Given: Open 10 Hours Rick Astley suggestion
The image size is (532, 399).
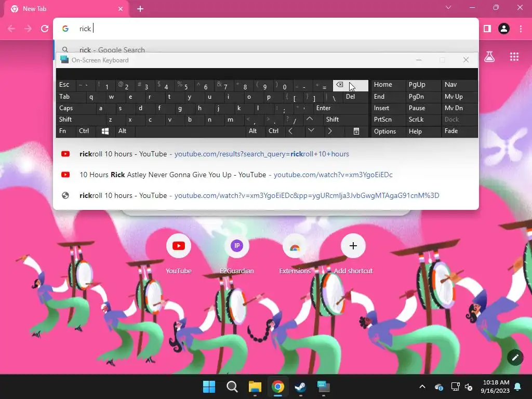Looking at the screenshot, I should coord(265,175).
